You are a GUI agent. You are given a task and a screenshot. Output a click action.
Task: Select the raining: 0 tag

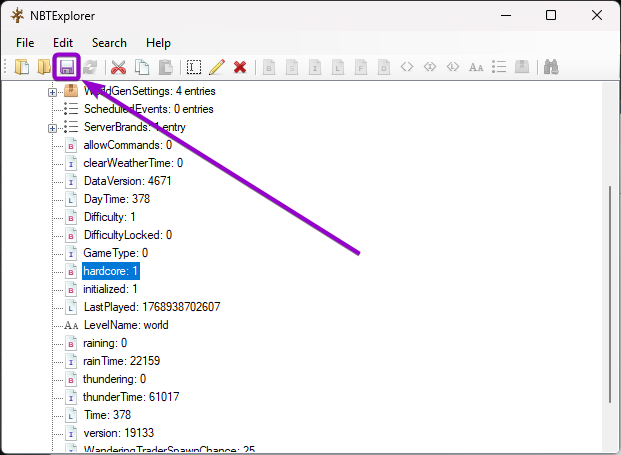(x=105, y=343)
